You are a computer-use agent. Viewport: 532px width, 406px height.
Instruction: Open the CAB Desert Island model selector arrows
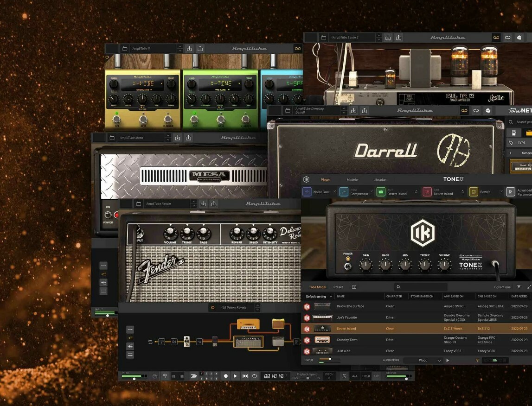tap(462, 192)
